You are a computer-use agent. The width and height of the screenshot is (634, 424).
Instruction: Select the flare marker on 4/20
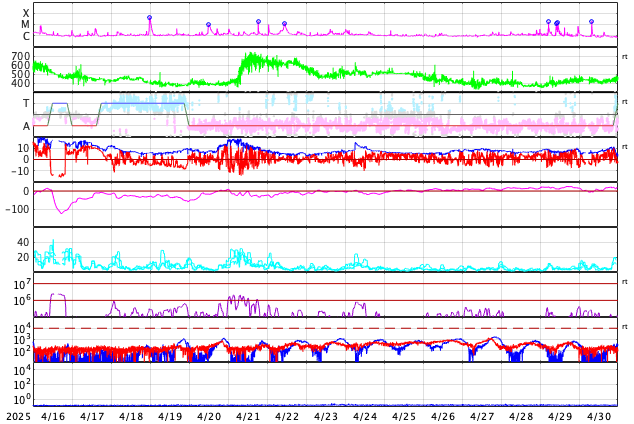tap(209, 25)
